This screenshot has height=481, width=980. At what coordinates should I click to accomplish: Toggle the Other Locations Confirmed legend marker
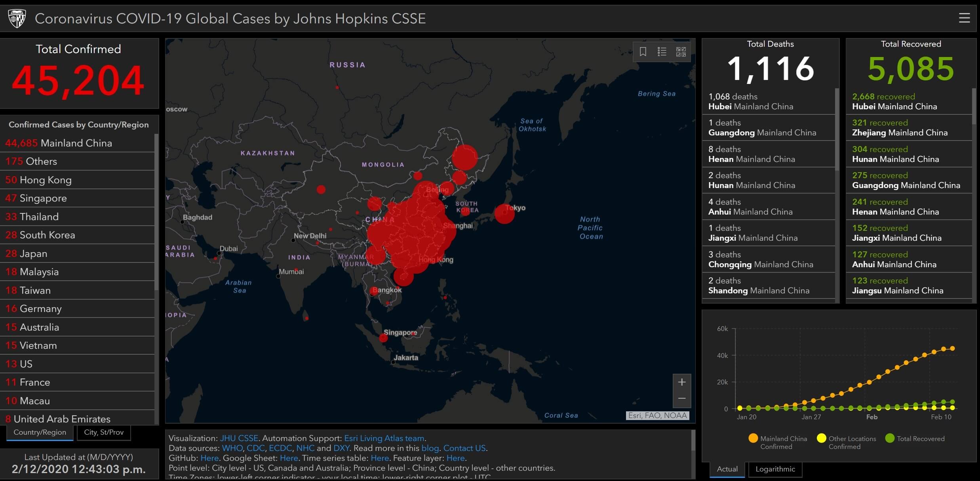(821, 438)
